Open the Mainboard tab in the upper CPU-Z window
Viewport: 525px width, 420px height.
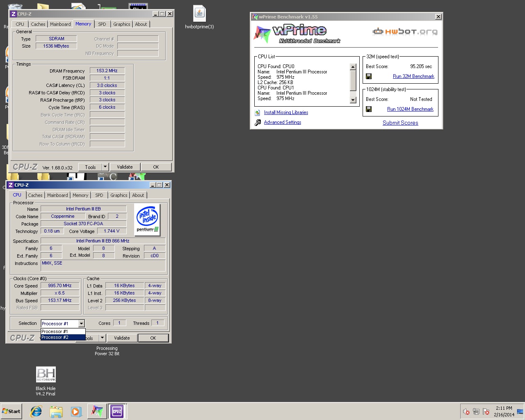[x=60, y=24]
